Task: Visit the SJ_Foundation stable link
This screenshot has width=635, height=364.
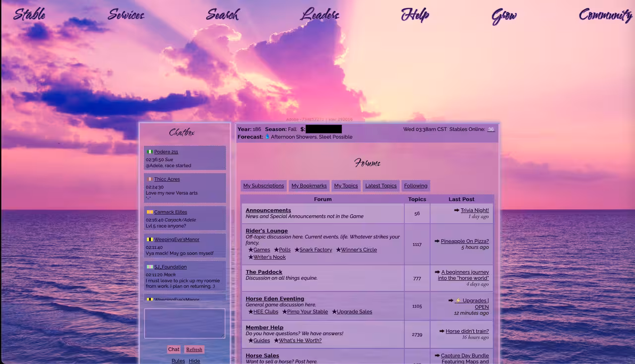Action: (170, 267)
